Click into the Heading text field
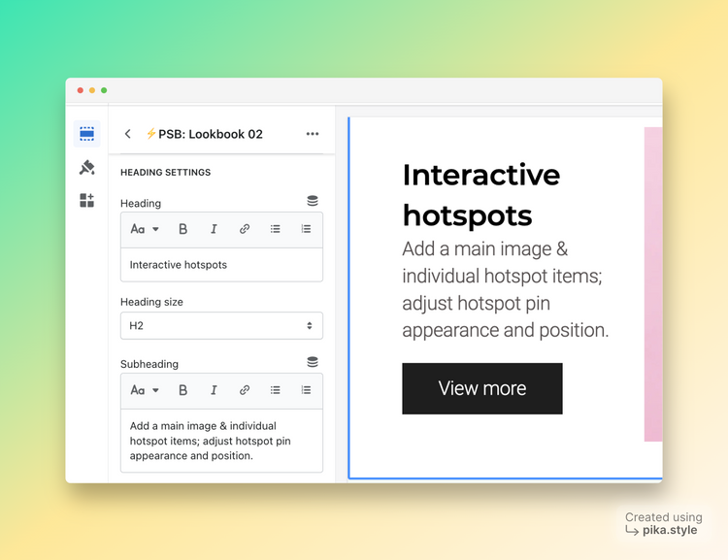This screenshot has width=728, height=560. (x=221, y=265)
